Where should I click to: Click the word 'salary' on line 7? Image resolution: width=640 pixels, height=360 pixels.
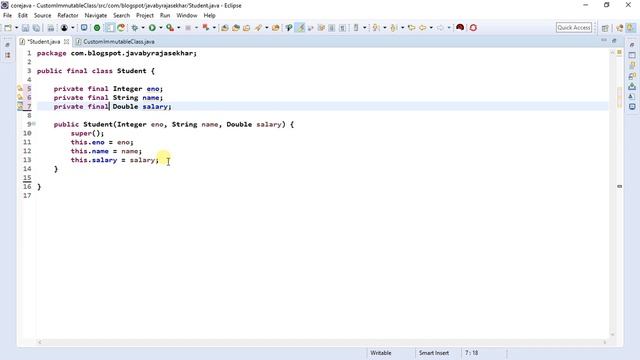point(155,107)
